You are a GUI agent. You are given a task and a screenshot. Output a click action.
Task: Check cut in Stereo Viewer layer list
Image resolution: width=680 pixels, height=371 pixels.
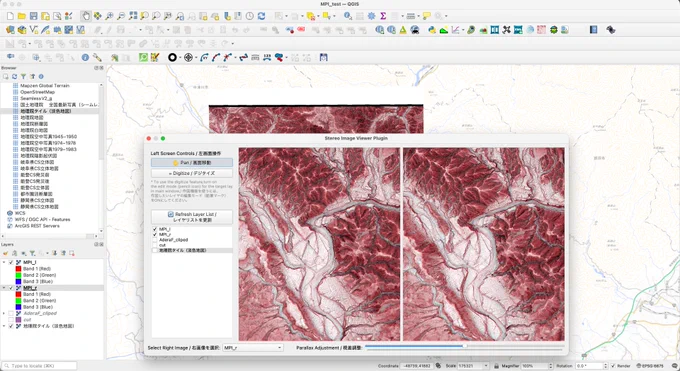[x=155, y=245]
